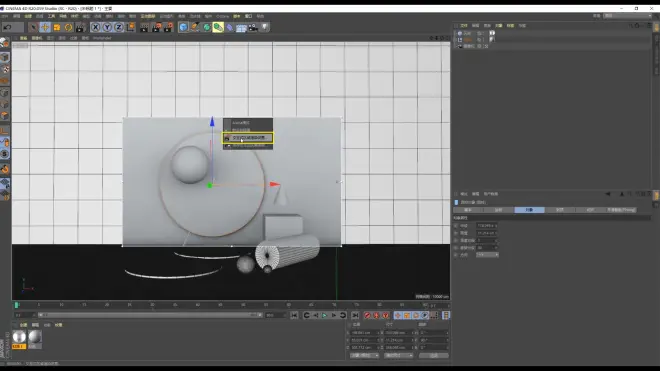The image size is (660, 371).
Task: Open the Spline Pen tool icon
Action: (195, 27)
